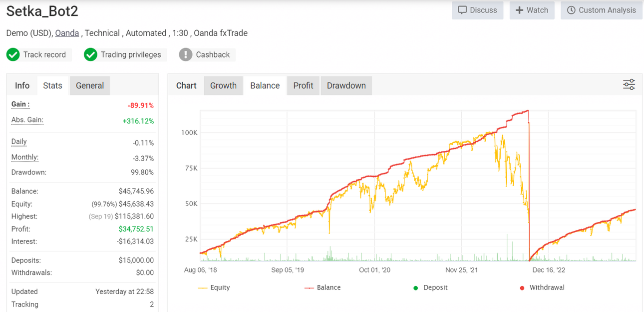The height and width of the screenshot is (312, 644).
Task: Switch to the Chart tab
Action: [x=186, y=85]
